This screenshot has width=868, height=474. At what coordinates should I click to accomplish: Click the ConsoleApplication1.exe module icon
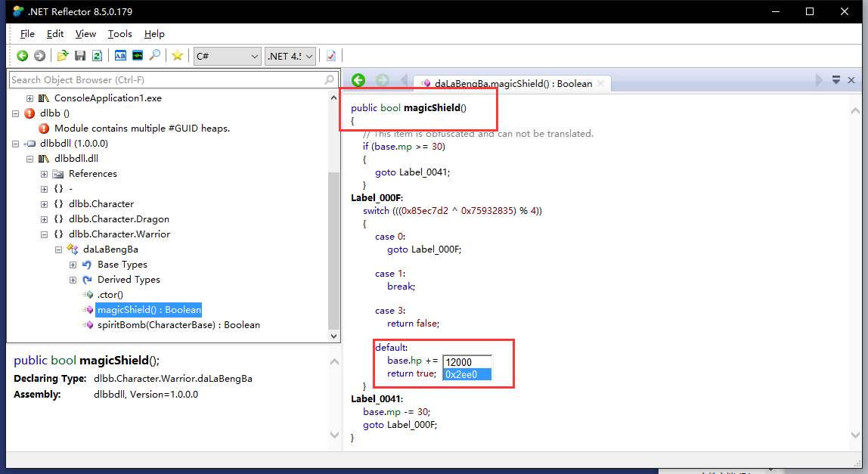pyautogui.click(x=44, y=98)
